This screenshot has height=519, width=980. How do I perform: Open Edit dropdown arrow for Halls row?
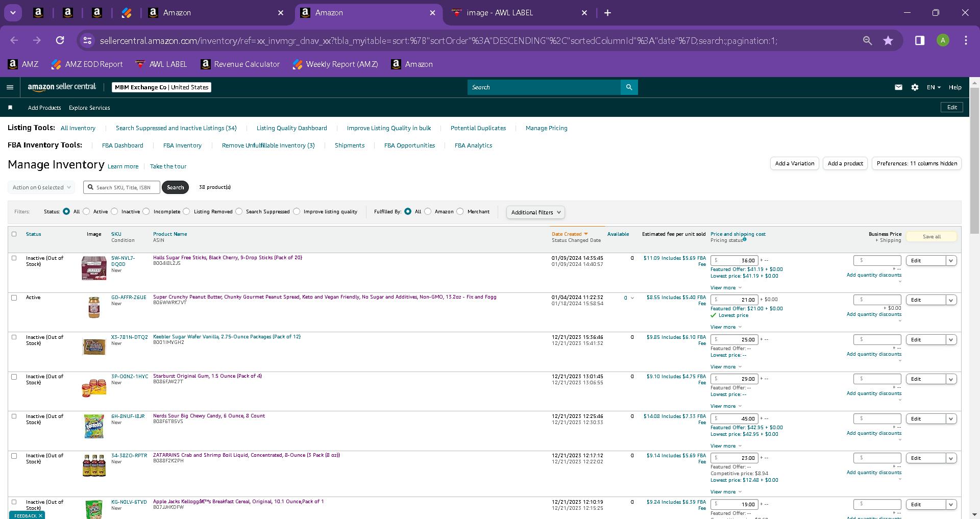pos(951,261)
